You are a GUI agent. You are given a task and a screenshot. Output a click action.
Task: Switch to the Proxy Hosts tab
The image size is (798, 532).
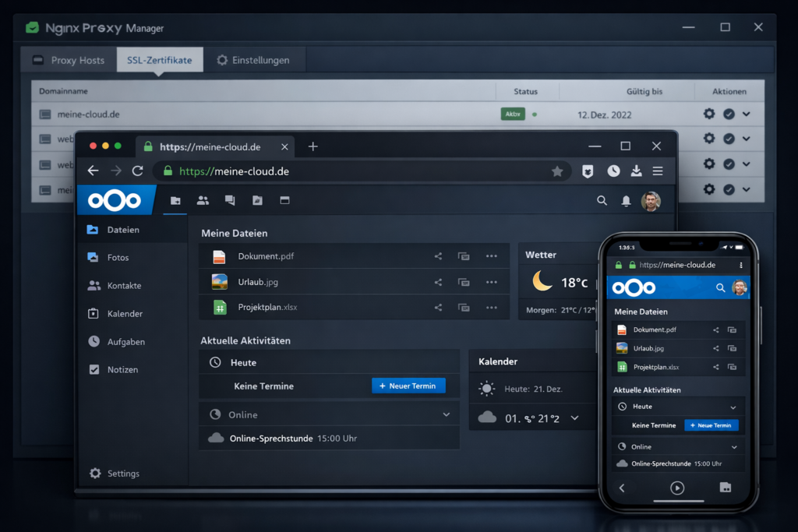coord(69,60)
